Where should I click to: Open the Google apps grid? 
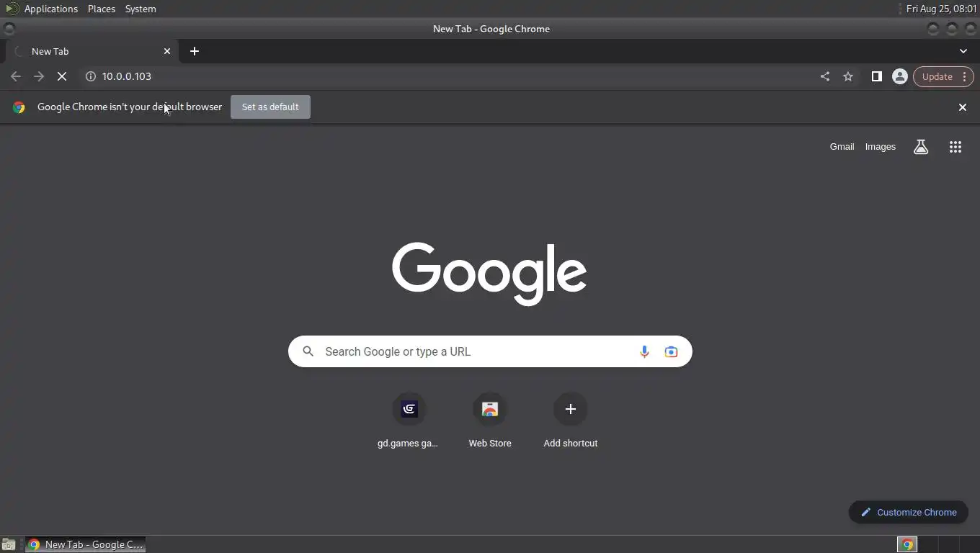point(955,147)
